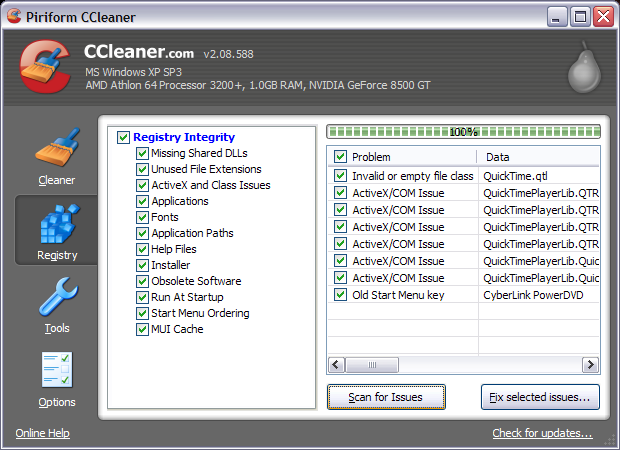The width and height of the screenshot is (620, 450).
Task: Toggle the MUI Cache checkbox
Action: [142, 329]
